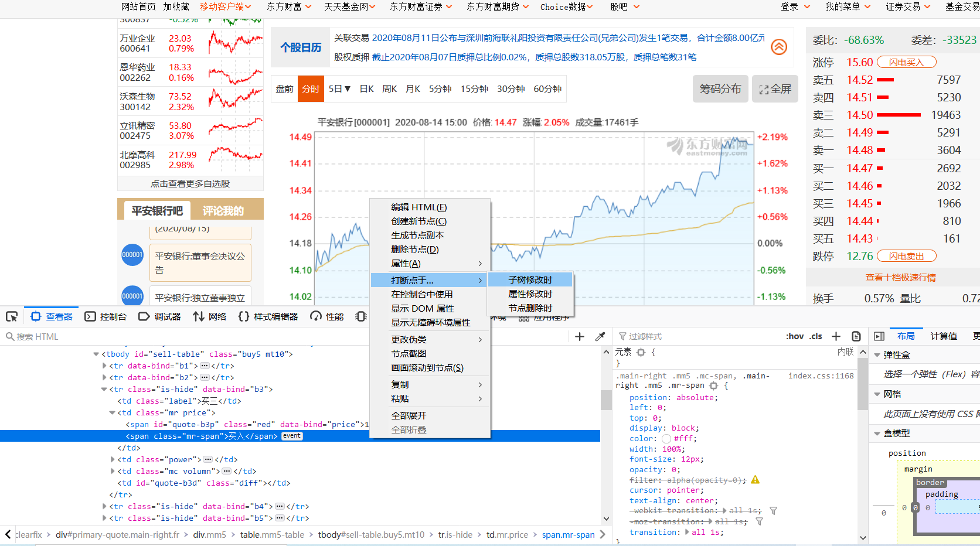Screen dimensions: 980x546
Task: Click the 闪电买入 button
Action: click(906, 62)
